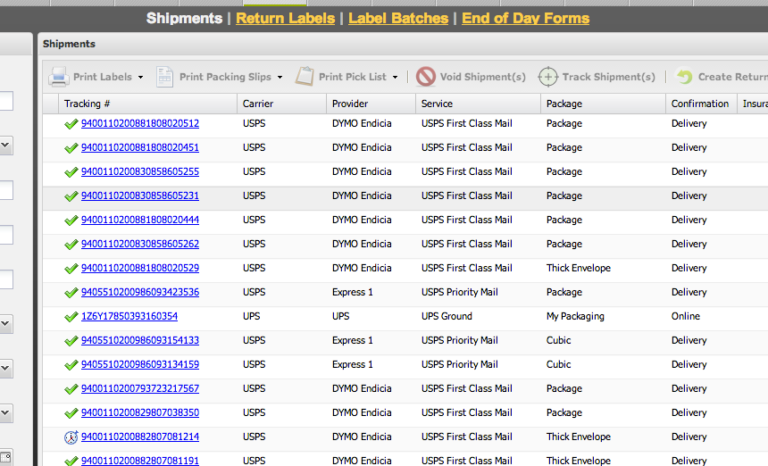Open the Print Pick List dropdown arrow
Screen dimensions: 768x466
pos(395,77)
